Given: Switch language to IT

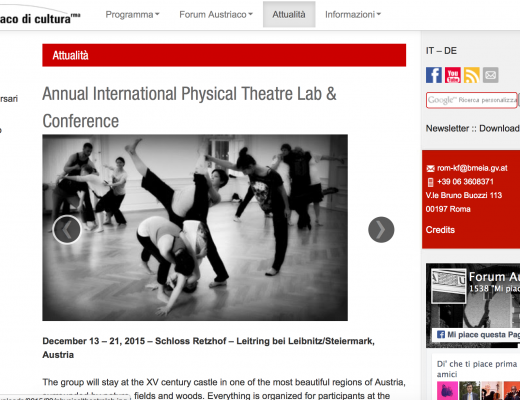Looking at the screenshot, I should point(430,51).
